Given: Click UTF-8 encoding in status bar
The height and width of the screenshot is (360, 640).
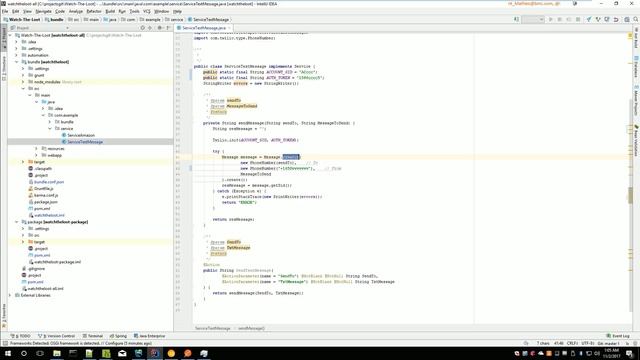Looking at the screenshot, I should (x=587, y=343).
